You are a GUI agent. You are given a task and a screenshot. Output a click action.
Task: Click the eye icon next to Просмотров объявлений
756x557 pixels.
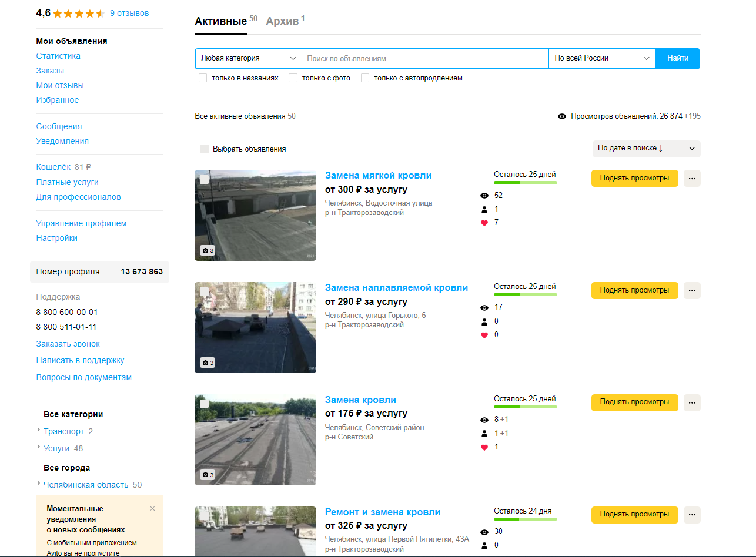tap(562, 116)
